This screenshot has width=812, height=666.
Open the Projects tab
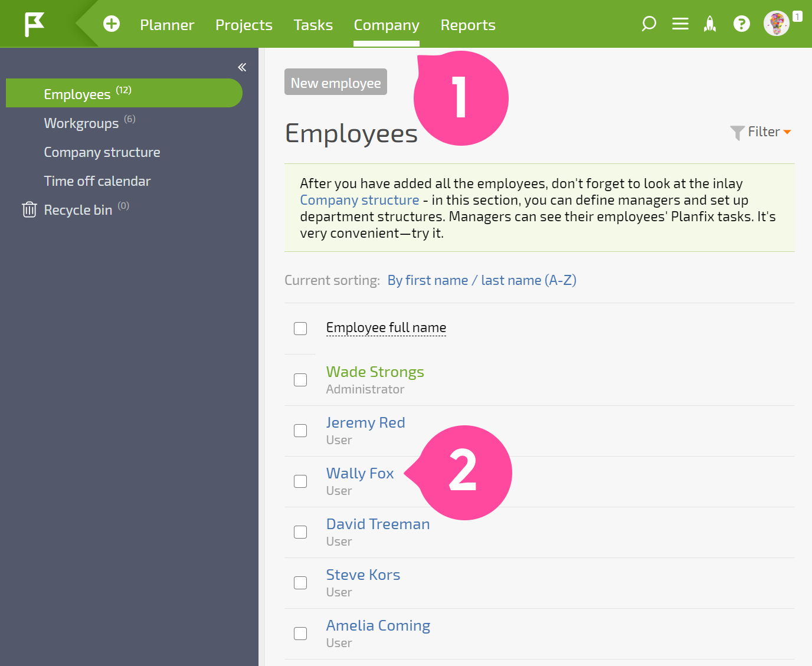pyautogui.click(x=244, y=25)
